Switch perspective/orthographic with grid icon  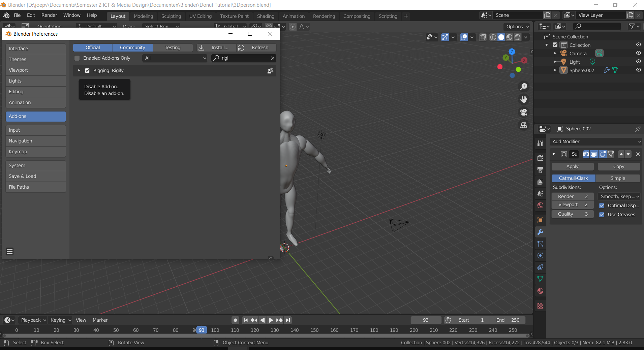524,125
